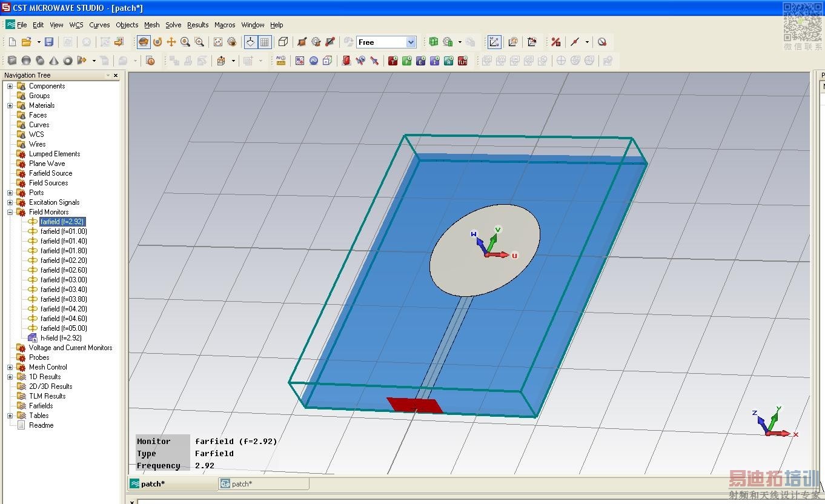
Task: Create a new project with New icon
Action: pos(12,42)
